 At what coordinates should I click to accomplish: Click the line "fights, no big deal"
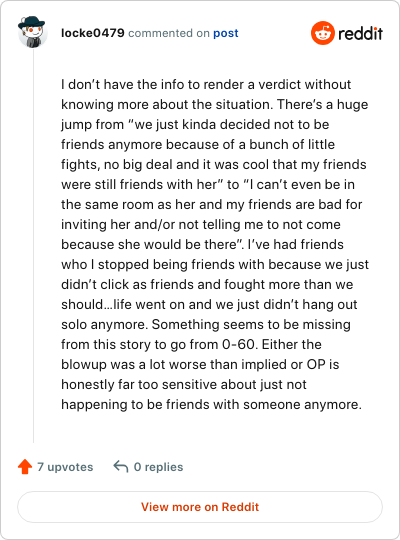pyautogui.click(x=214, y=165)
